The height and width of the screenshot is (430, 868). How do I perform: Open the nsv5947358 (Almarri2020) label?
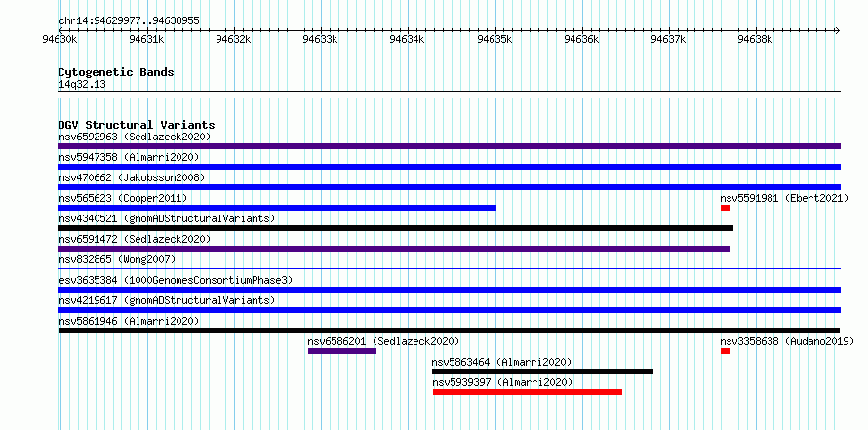[129, 157]
